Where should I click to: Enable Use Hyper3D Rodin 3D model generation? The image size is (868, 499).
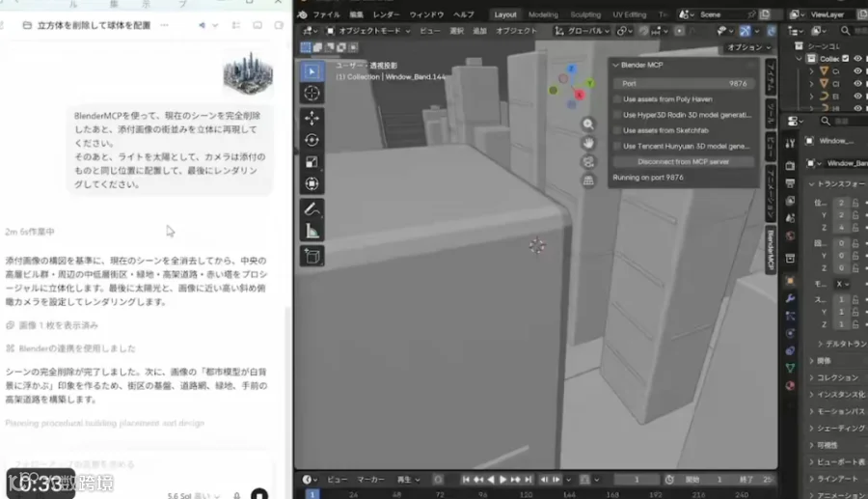click(617, 115)
